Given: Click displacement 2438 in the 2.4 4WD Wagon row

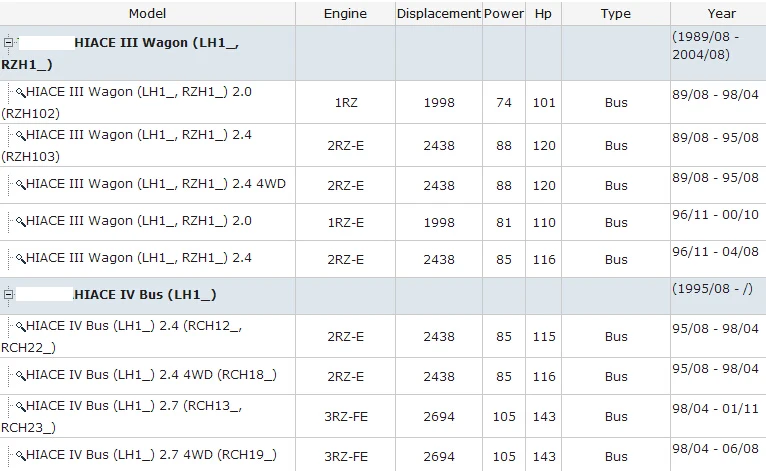Looking at the screenshot, I should pos(439,186).
